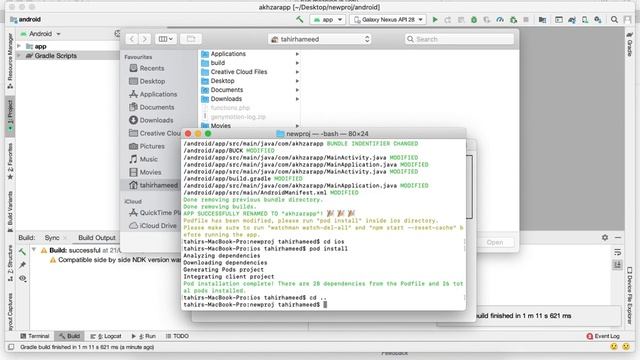Click the forward arrow in file dialog
This screenshot has width=640, height=360.
[x=144, y=39]
